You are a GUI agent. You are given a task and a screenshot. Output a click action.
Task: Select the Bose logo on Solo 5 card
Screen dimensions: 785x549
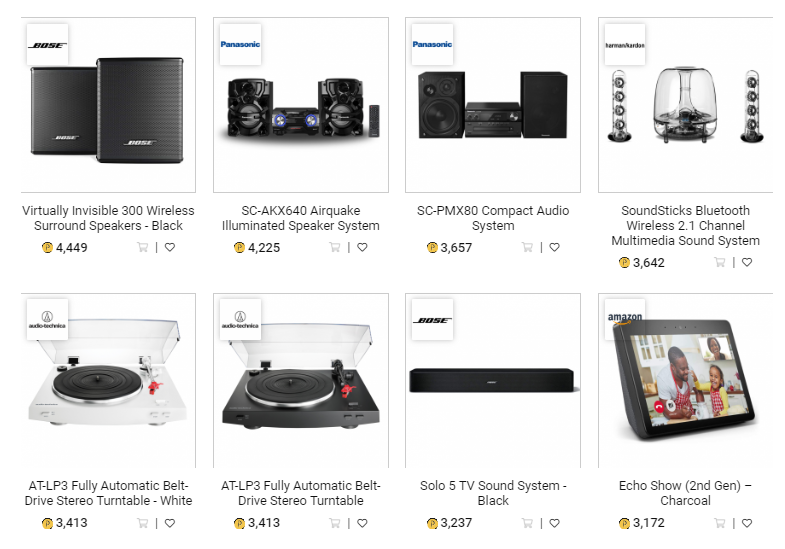(433, 320)
